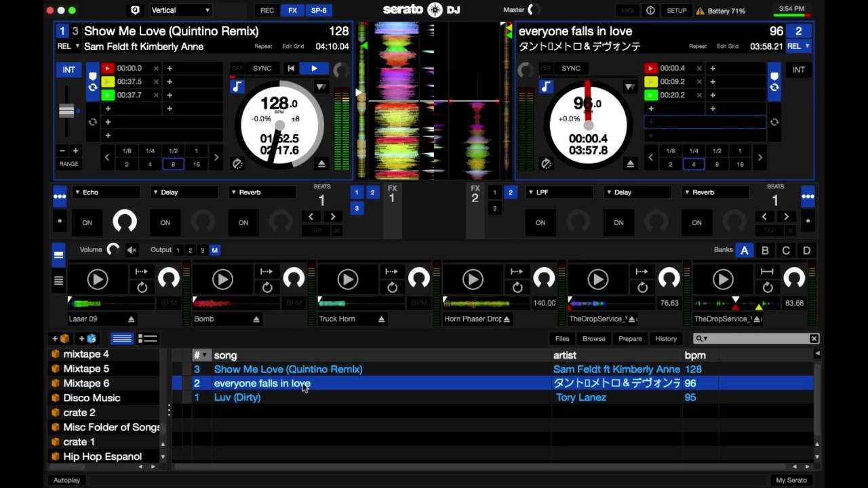Switch library to simple list view

122,338
